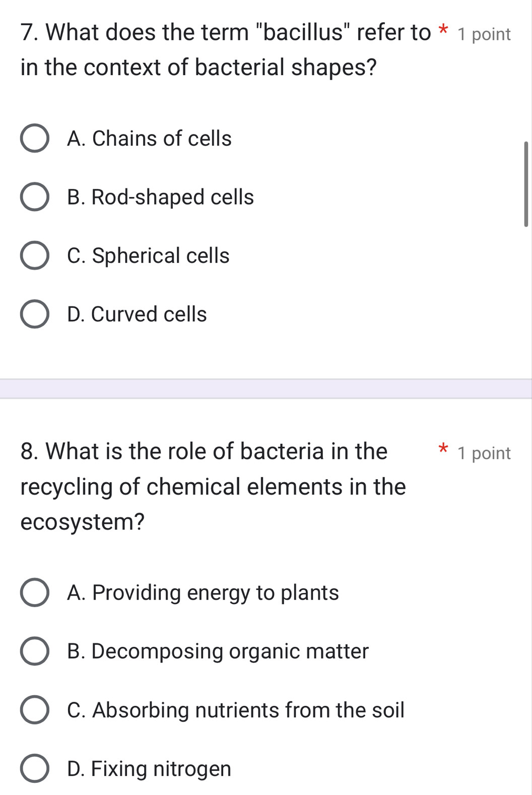Select the radio button for 'A. Chains of cells'
This screenshot has height=795, width=532.
35,139
